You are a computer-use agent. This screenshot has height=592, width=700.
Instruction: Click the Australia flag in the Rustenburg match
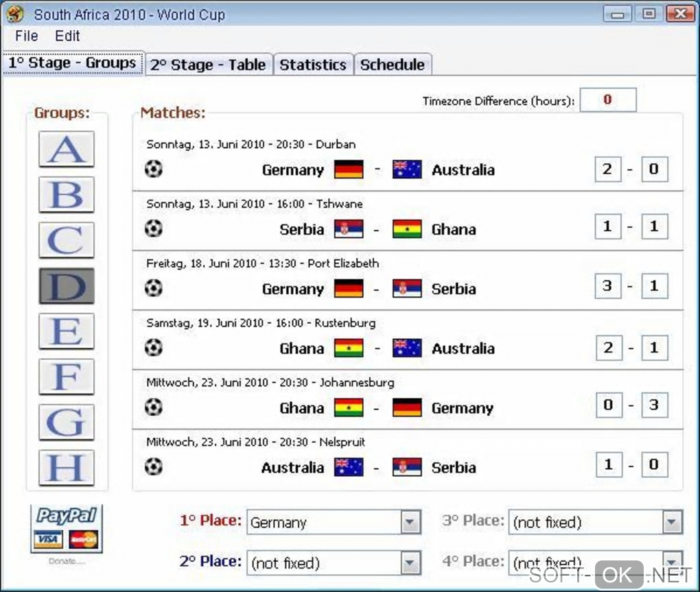407,348
